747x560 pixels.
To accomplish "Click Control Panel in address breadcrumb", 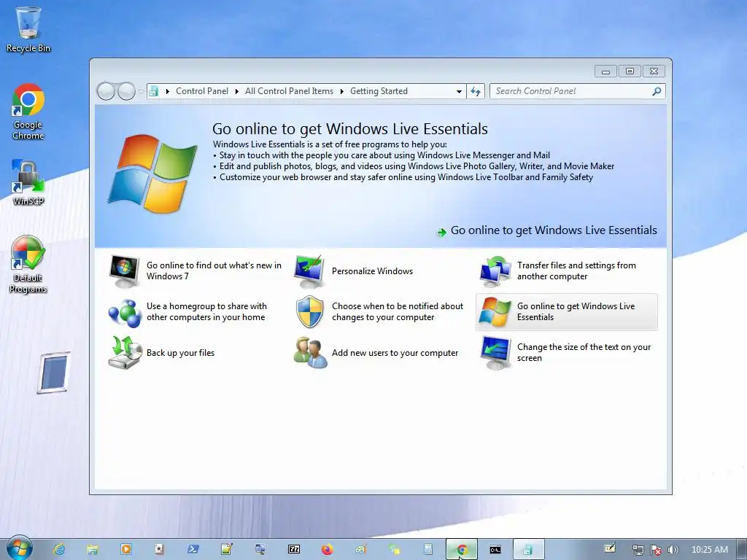I will (x=202, y=91).
